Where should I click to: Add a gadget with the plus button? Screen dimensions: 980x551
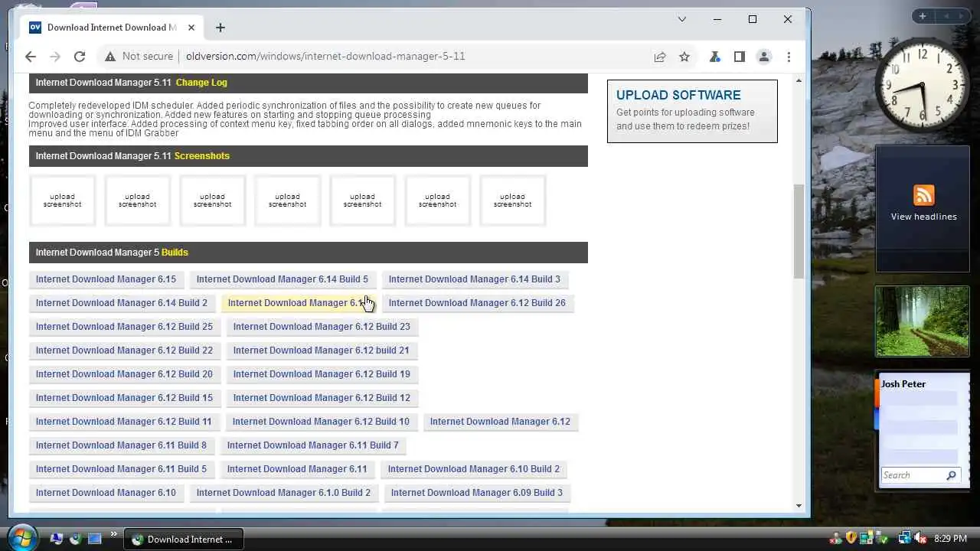coord(923,16)
